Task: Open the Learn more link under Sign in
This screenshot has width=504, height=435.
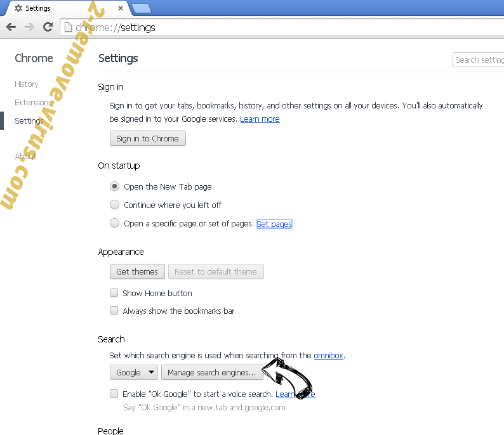Action: (x=260, y=119)
